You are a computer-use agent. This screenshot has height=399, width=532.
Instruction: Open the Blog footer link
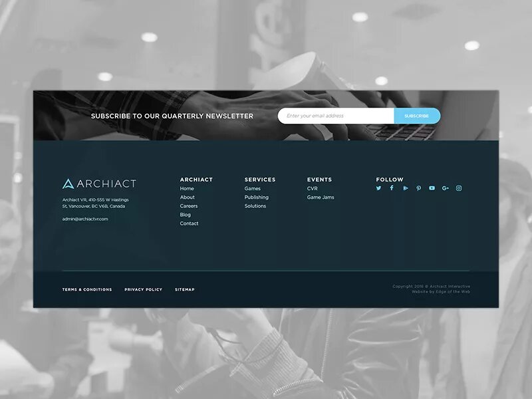186,215
